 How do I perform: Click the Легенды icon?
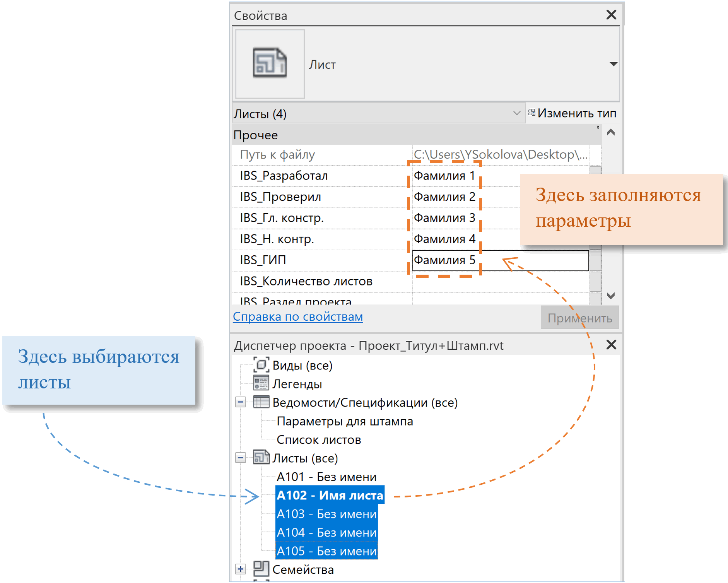pyautogui.click(x=261, y=383)
